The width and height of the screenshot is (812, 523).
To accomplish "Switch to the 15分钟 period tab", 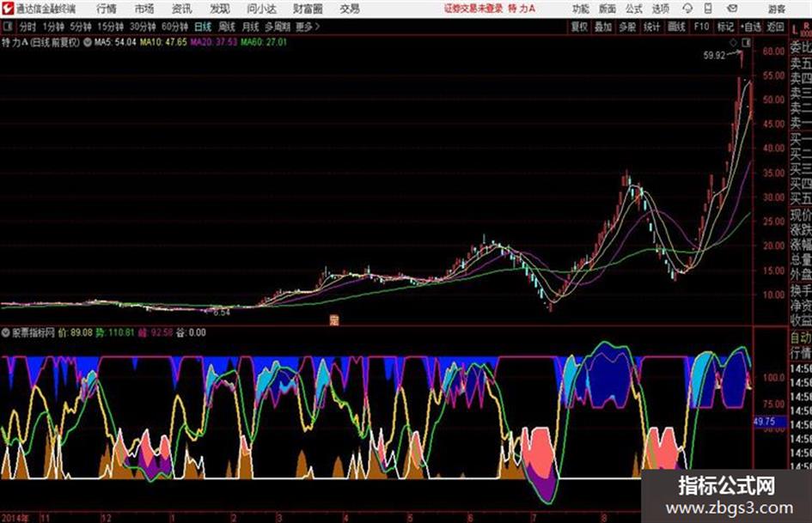I will coord(110,27).
